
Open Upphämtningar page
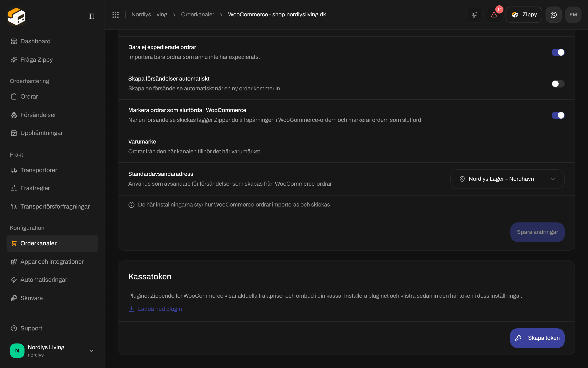coord(52,133)
